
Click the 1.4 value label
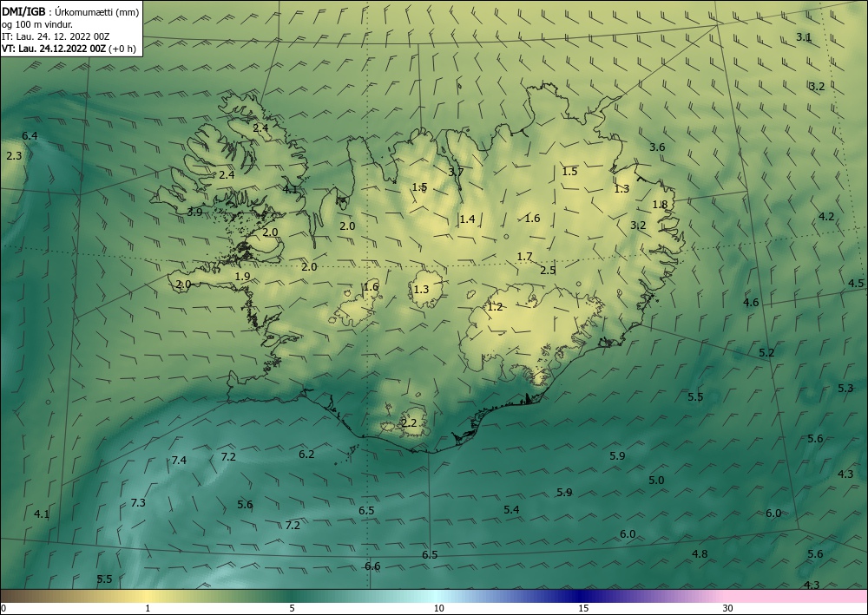click(x=467, y=219)
